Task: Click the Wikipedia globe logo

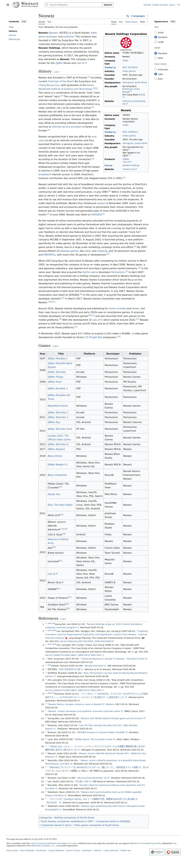Action: pos(16,5)
